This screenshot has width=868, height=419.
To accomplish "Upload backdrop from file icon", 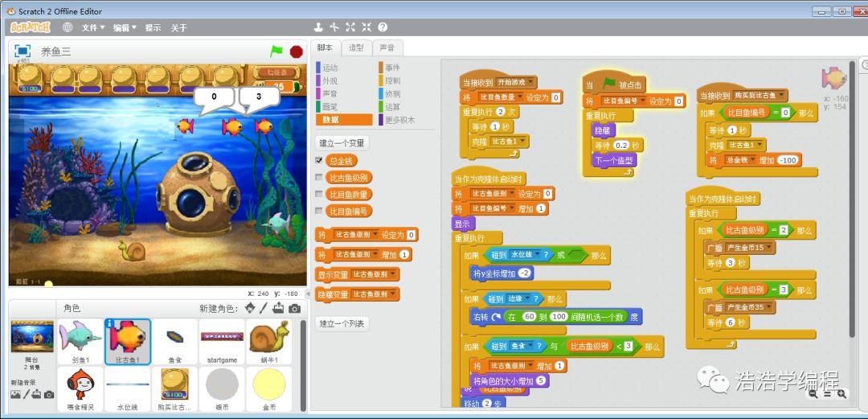I will point(36,395).
